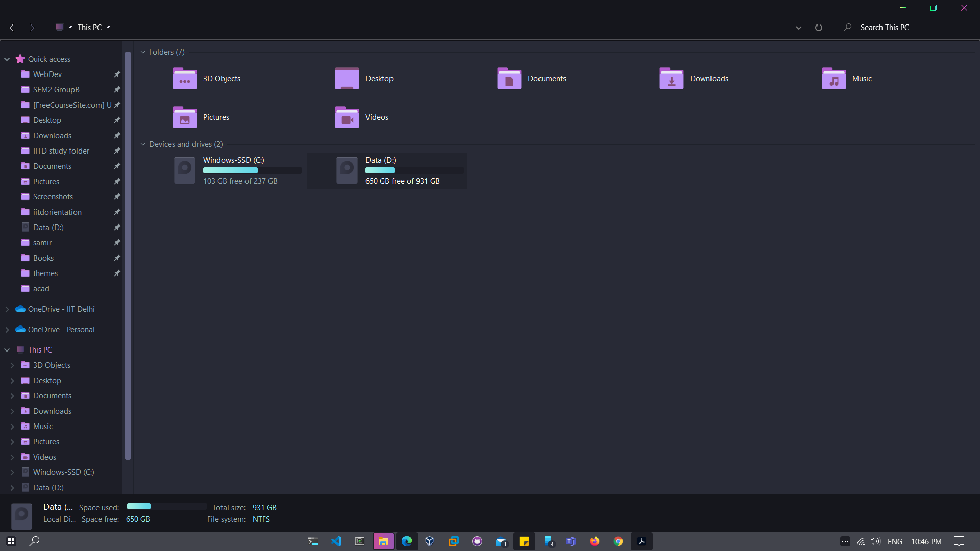The width and height of the screenshot is (980, 551).
Task: Select WebDev in Quick access
Action: coord(47,74)
